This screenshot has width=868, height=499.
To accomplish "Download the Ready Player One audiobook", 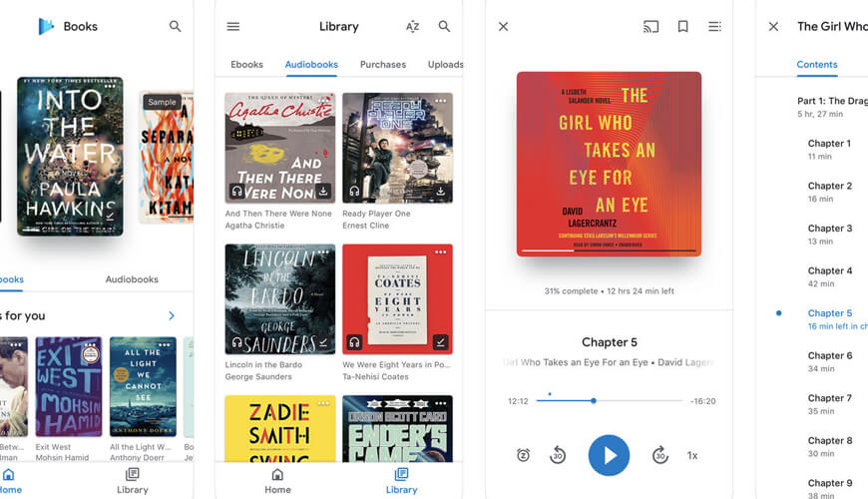I will pyautogui.click(x=441, y=192).
